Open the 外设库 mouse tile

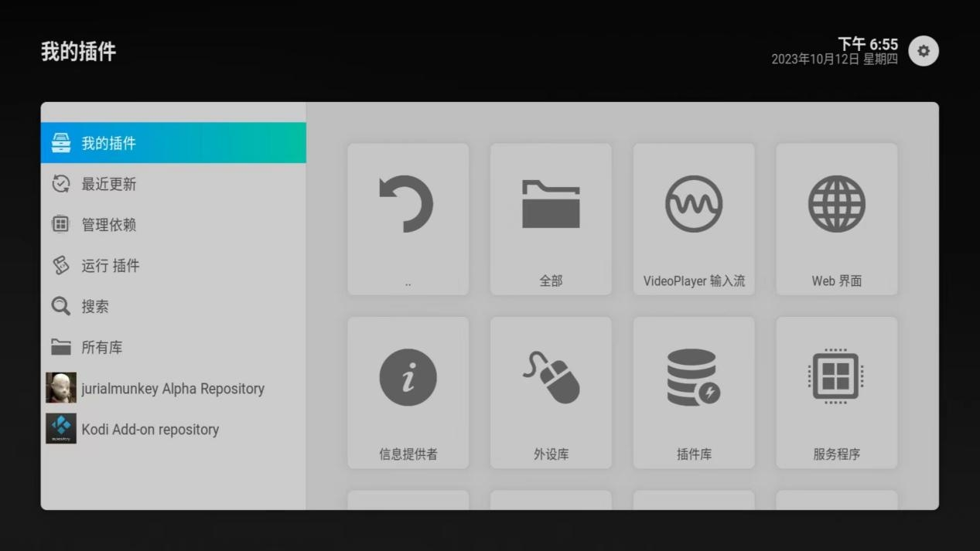coord(551,392)
